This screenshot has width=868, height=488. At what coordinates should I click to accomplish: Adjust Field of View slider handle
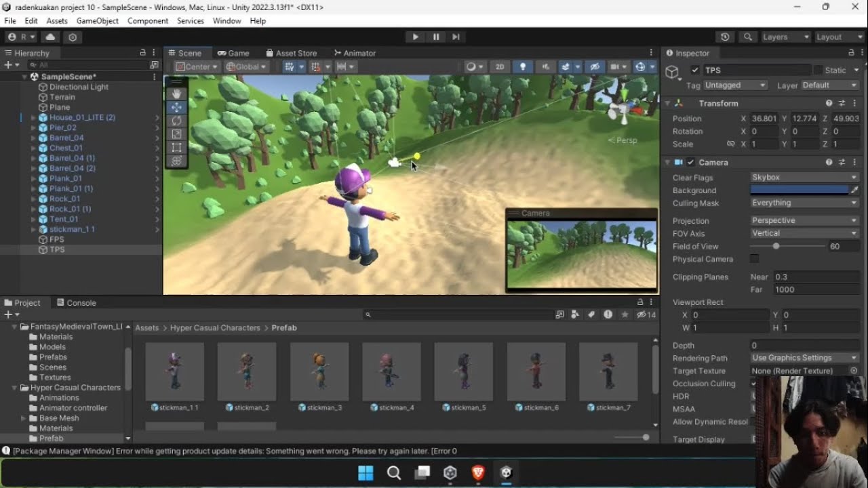click(776, 247)
